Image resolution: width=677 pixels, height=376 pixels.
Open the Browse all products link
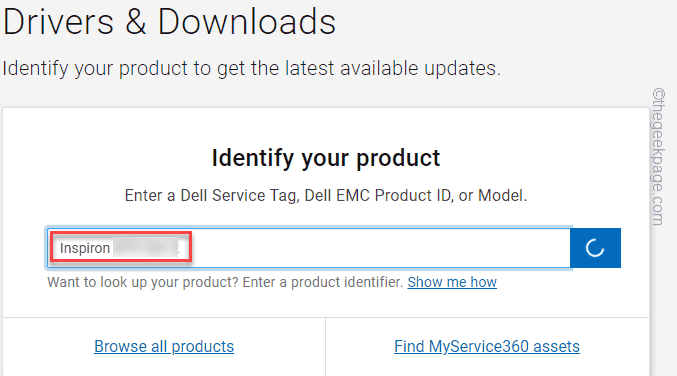(164, 346)
